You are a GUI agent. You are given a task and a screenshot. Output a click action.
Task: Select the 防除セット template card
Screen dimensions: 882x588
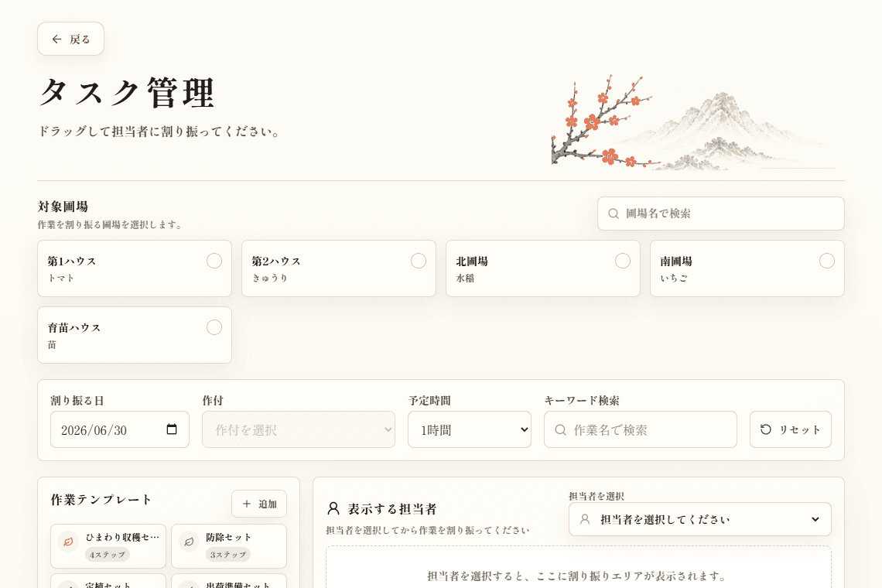pos(229,545)
